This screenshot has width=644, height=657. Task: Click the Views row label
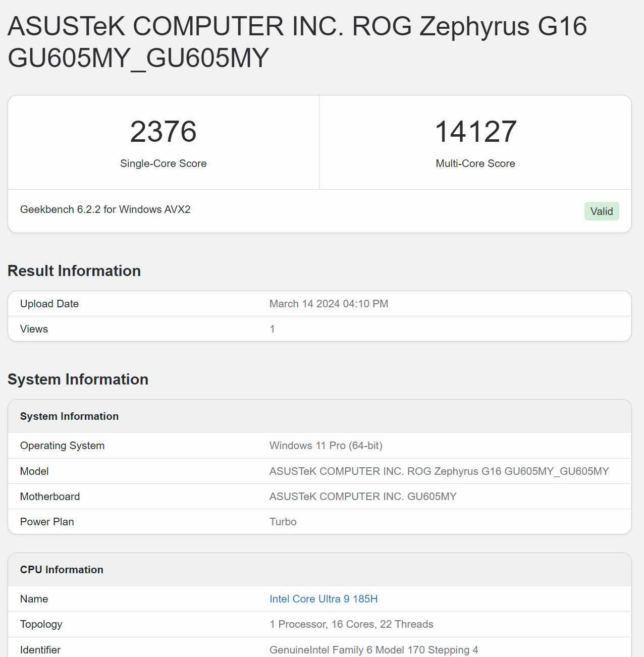(34, 329)
